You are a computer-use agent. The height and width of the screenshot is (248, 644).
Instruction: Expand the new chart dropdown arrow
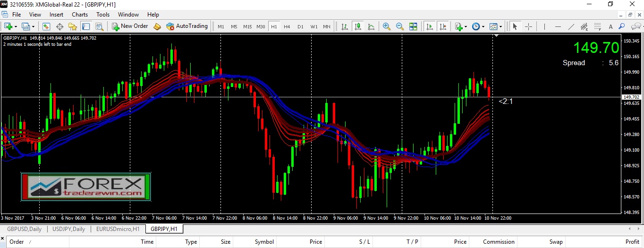[16, 26]
